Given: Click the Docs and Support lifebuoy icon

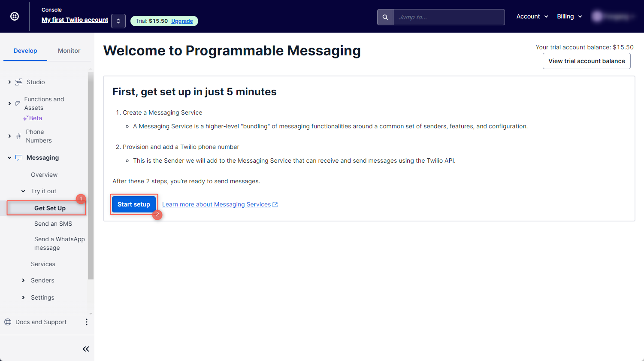Looking at the screenshot, I should point(8,322).
